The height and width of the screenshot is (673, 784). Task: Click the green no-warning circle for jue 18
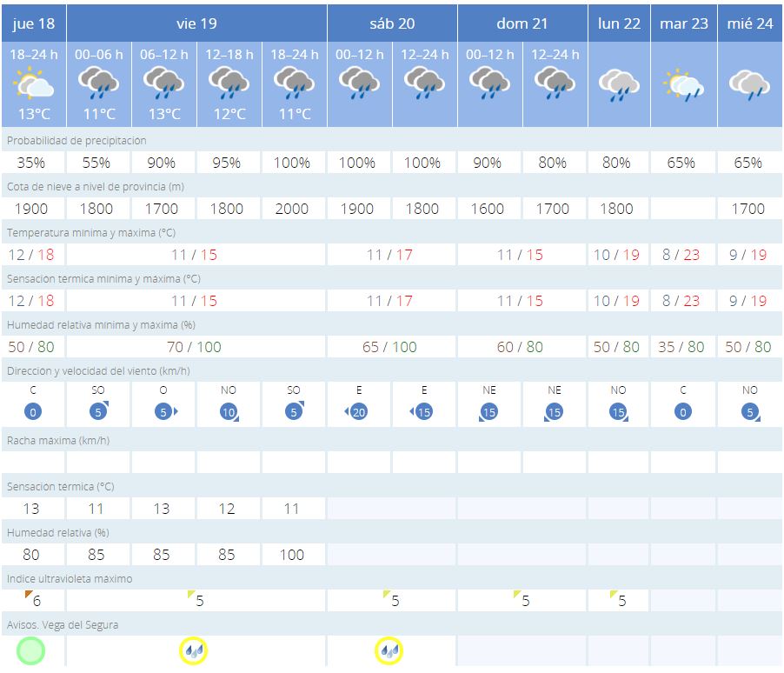(30, 650)
